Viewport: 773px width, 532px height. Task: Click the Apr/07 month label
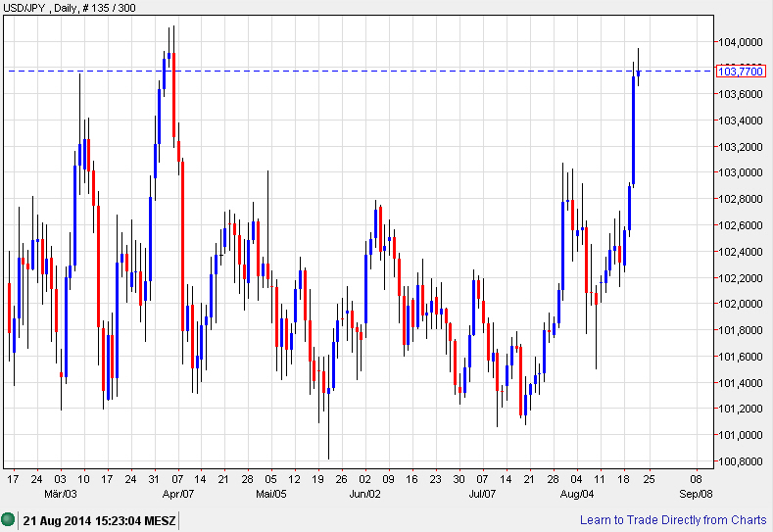pos(178,494)
